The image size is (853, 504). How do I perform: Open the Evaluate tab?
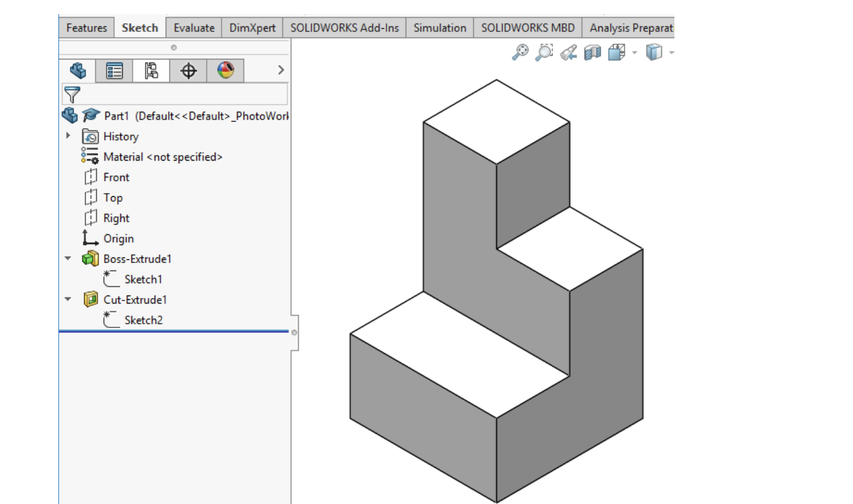pyautogui.click(x=194, y=28)
